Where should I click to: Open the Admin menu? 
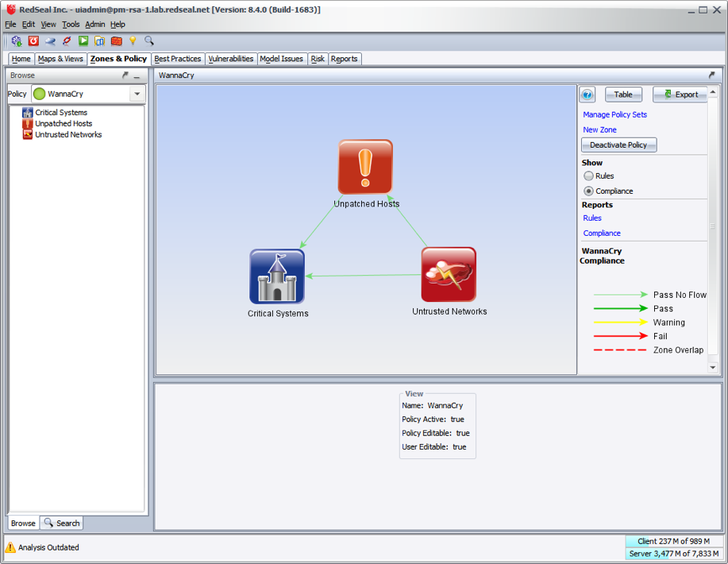[95, 24]
